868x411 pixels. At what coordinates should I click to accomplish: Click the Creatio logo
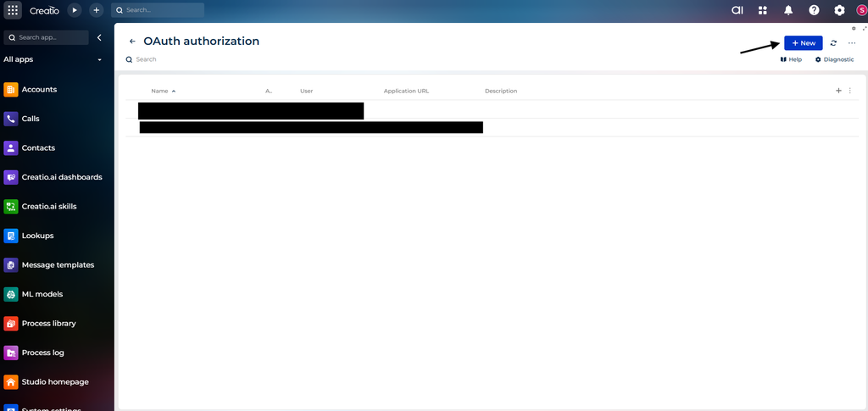(x=44, y=10)
